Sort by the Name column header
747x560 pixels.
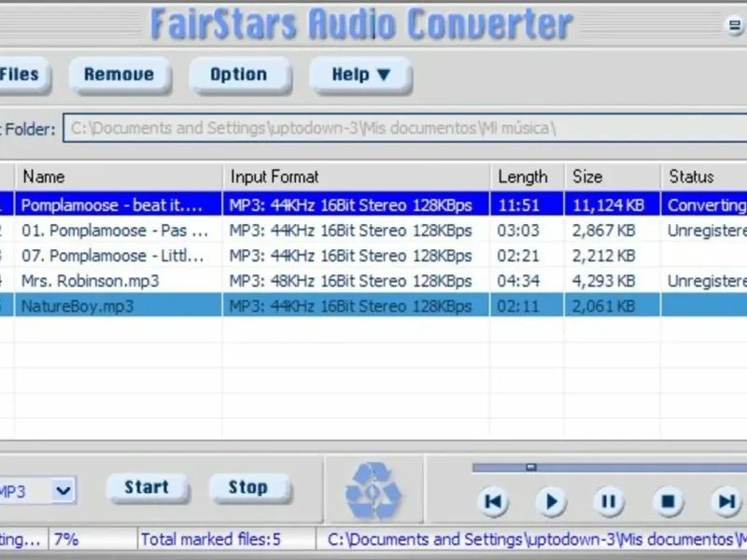tap(119, 176)
